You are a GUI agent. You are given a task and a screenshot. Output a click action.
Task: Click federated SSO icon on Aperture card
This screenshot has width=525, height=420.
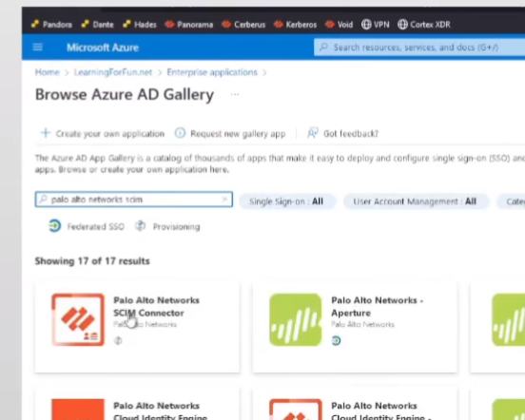(336, 340)
